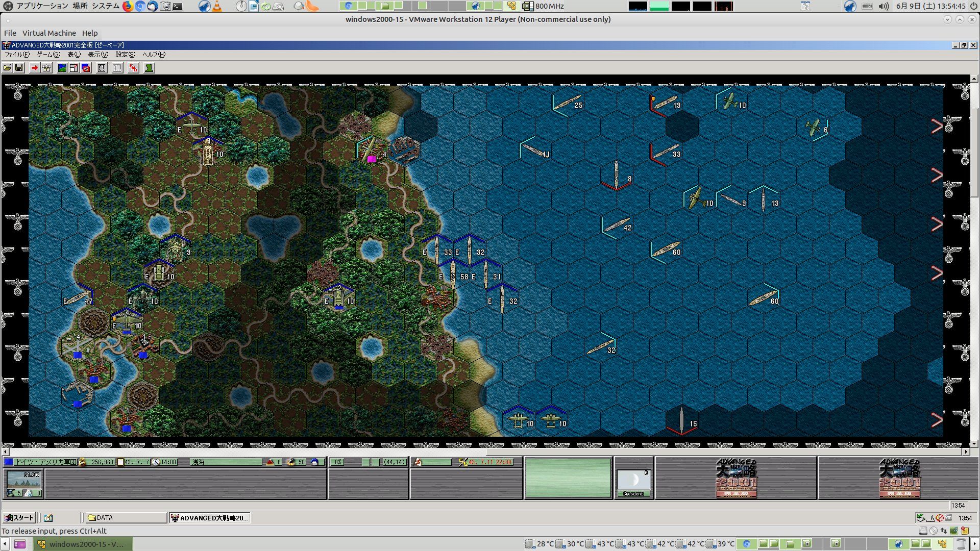This screenshot has width=980, height=551.
Task: Click the grid table toolbar icon
Action: pos(102,68)
